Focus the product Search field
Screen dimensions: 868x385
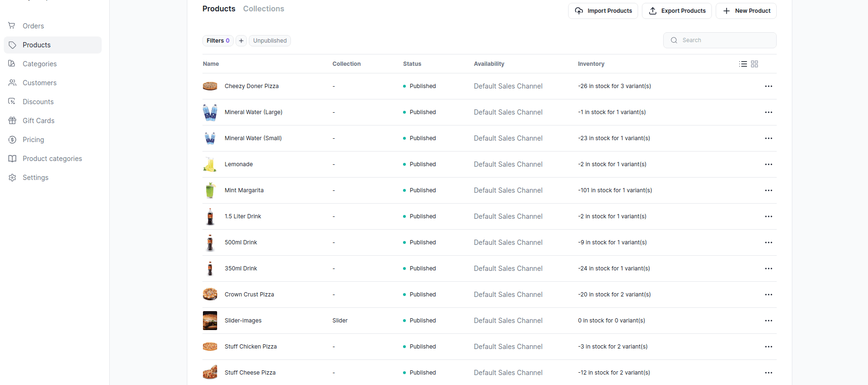[720, 40]
